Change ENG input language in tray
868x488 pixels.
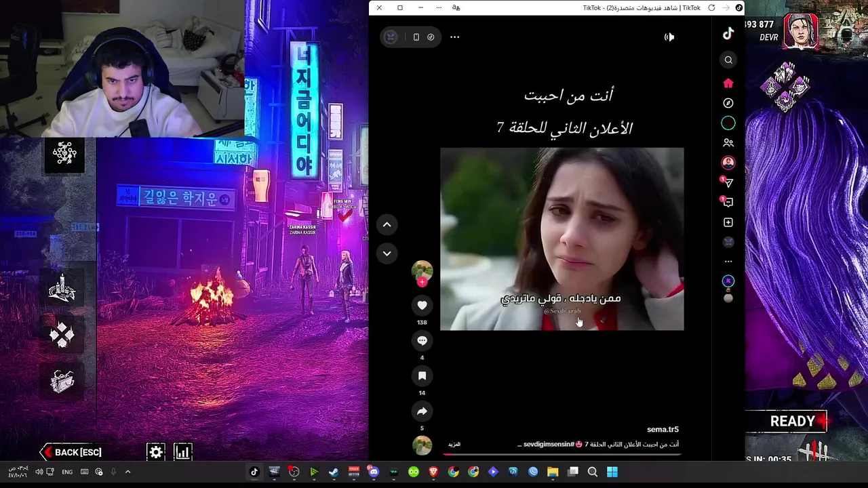pyautogui.click(x=67, y=472)
